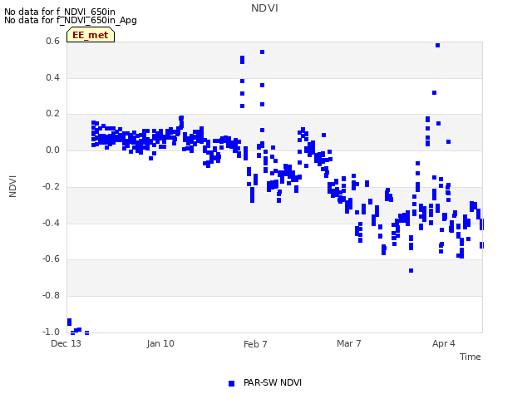Click the 0.4 y-axis tick label
Viewport: 532px width, 399px height.
click(52, 77)
